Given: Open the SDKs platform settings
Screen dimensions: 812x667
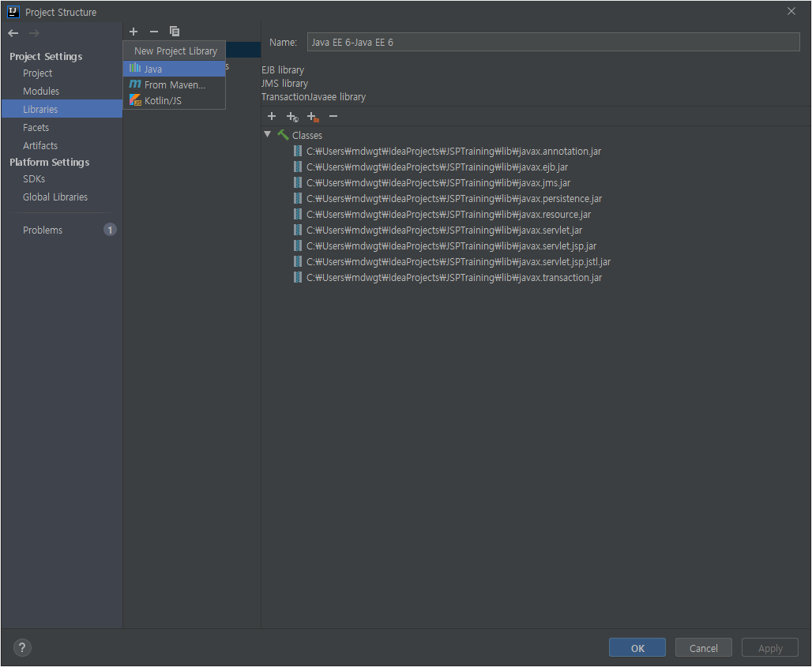Looking at the screenshot, I should [x=34, y=179].
